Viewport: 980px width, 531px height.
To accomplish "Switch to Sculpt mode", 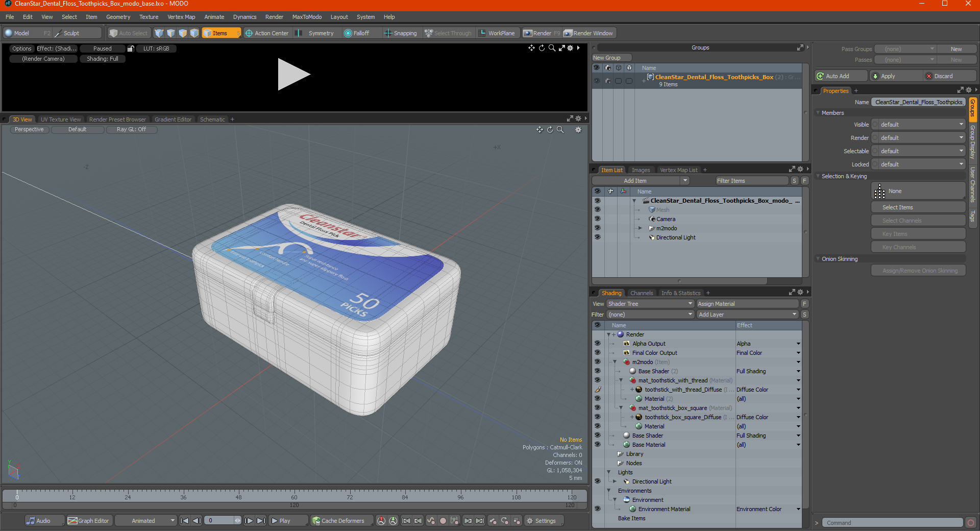I will 77,33.
